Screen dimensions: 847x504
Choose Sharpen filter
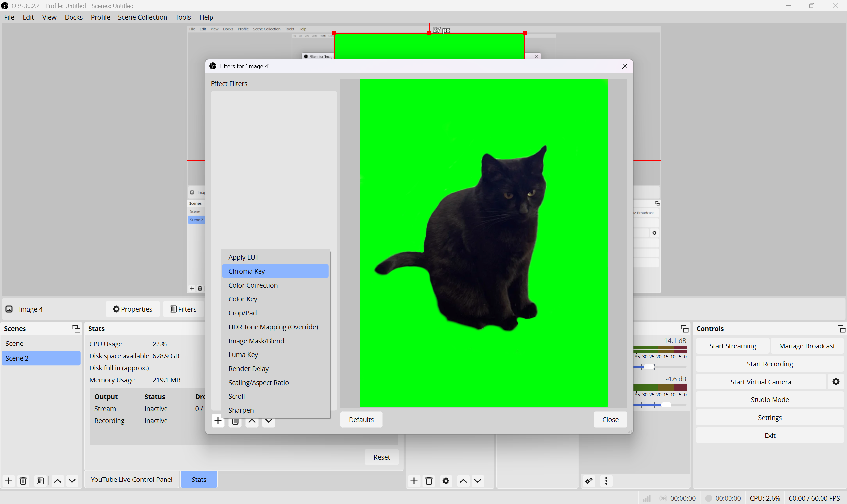[x=275, y=410]
